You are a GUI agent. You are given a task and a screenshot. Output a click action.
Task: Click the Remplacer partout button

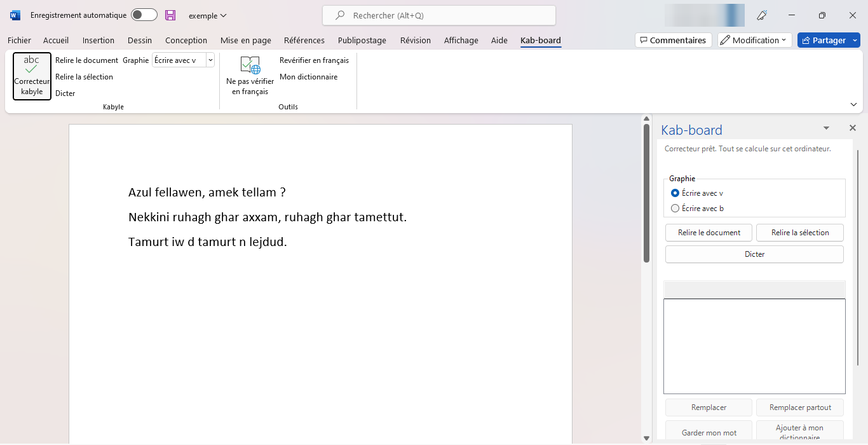[800, 407]
